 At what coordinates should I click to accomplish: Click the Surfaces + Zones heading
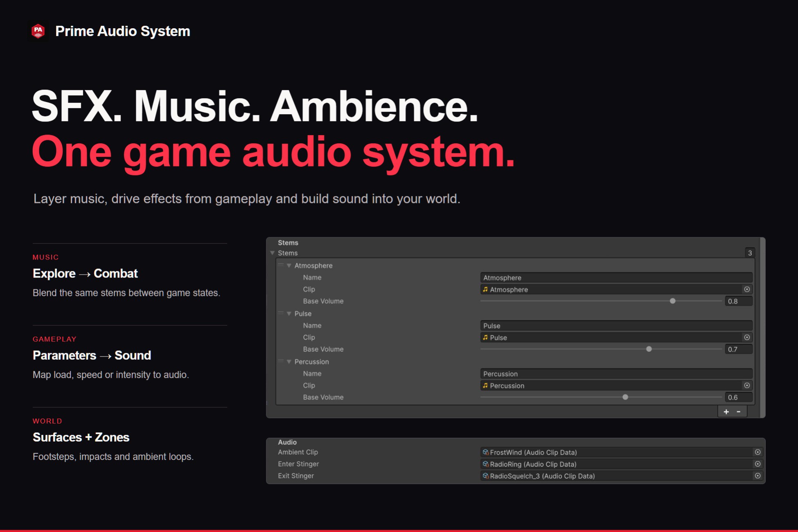81,437
